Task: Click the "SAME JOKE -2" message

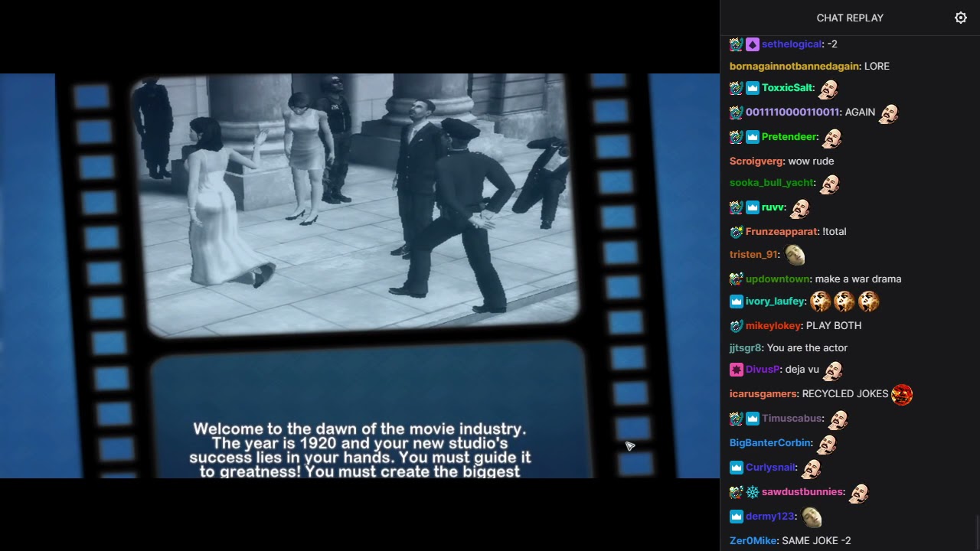Action: click(x=816, y=541)
